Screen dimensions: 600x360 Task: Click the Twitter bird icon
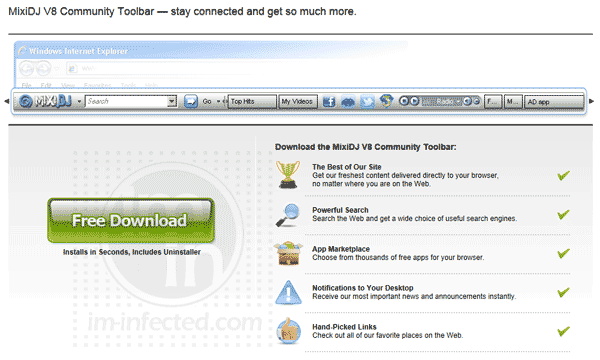[x=367, y=102]
